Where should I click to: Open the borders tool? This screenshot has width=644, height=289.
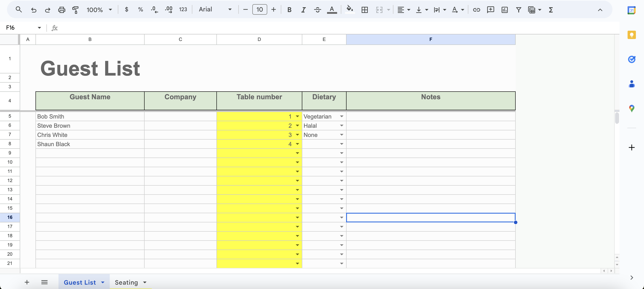coord(364,10)
